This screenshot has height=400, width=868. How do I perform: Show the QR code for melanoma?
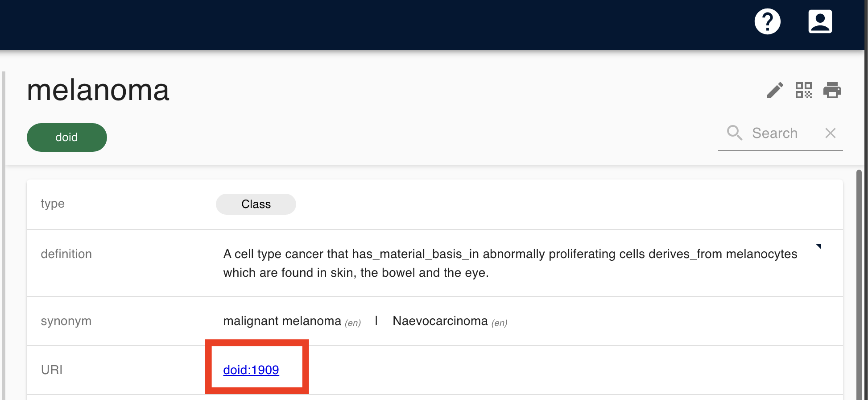pyautogui.click(x=803, y=90)
